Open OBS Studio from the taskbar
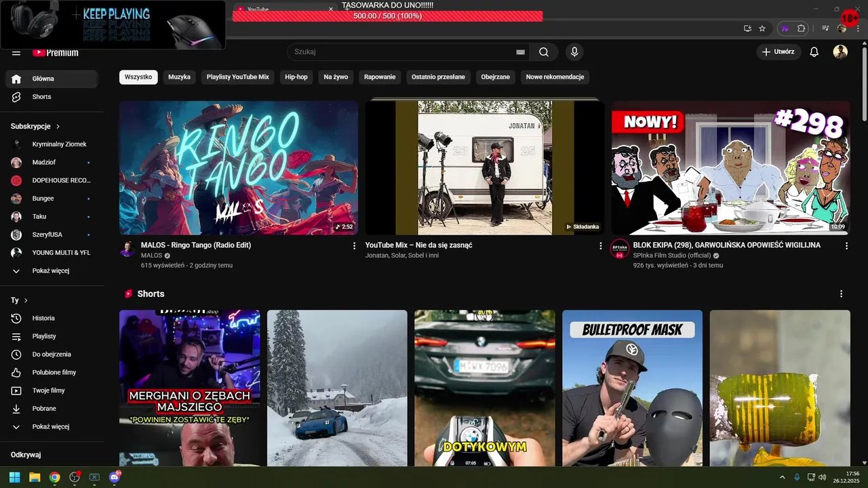 coord(75,477)
